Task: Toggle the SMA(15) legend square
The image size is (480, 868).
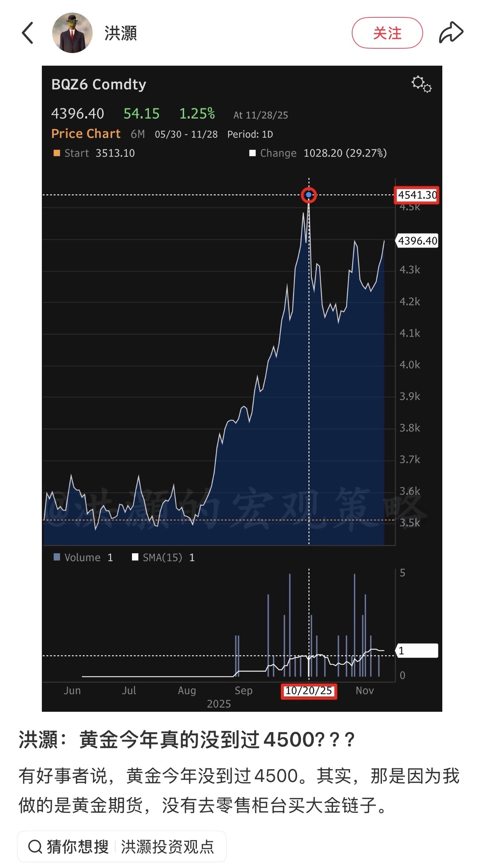Action: (x=135, y=557)
